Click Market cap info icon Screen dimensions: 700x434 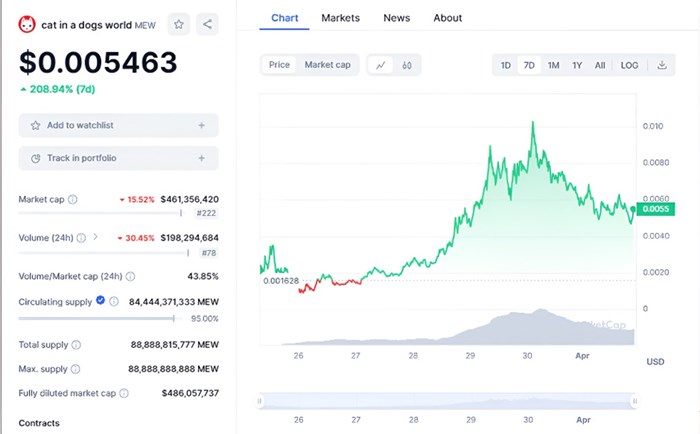(72, 200)
